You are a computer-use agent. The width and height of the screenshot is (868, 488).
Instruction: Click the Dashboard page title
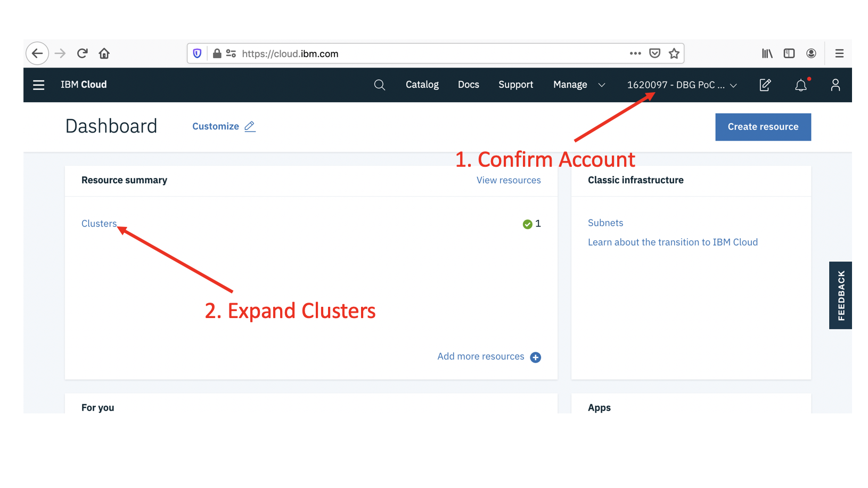tap(111, 126)
